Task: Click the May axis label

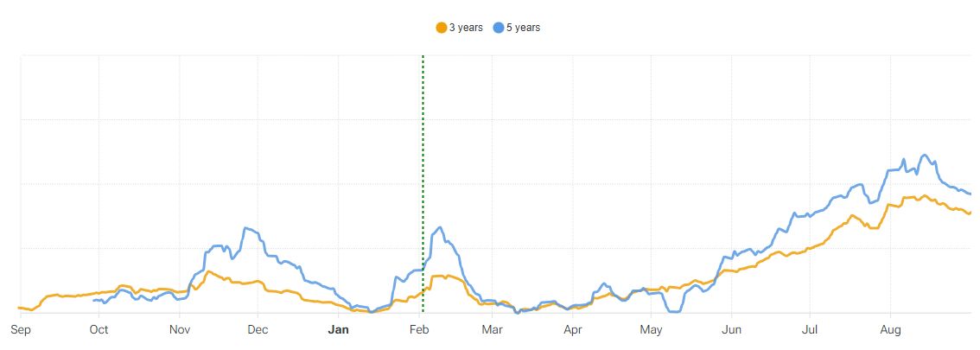Action: (651, 329)
